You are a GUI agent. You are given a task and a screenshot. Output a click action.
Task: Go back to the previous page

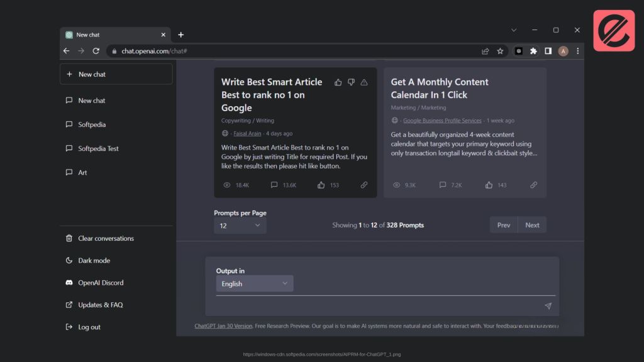point(67,51)
